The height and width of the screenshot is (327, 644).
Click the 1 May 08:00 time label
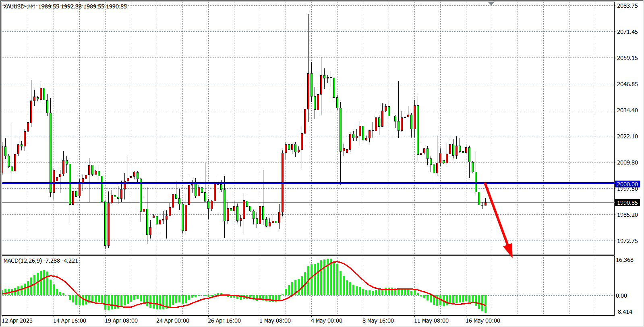coord(275,321)
